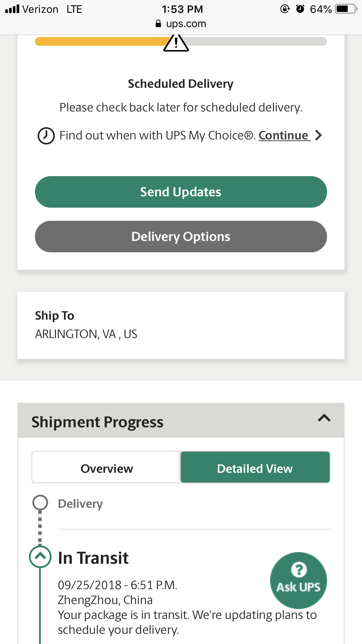Tap the lock icon in address bar

[158, 24]
